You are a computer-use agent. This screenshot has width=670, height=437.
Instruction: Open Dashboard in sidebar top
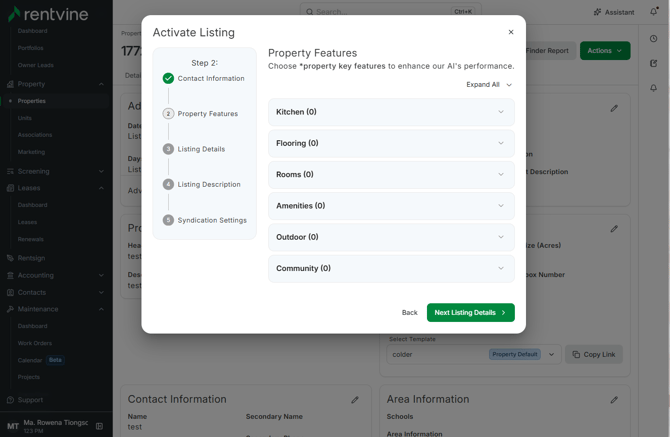(x=32, y=31)
